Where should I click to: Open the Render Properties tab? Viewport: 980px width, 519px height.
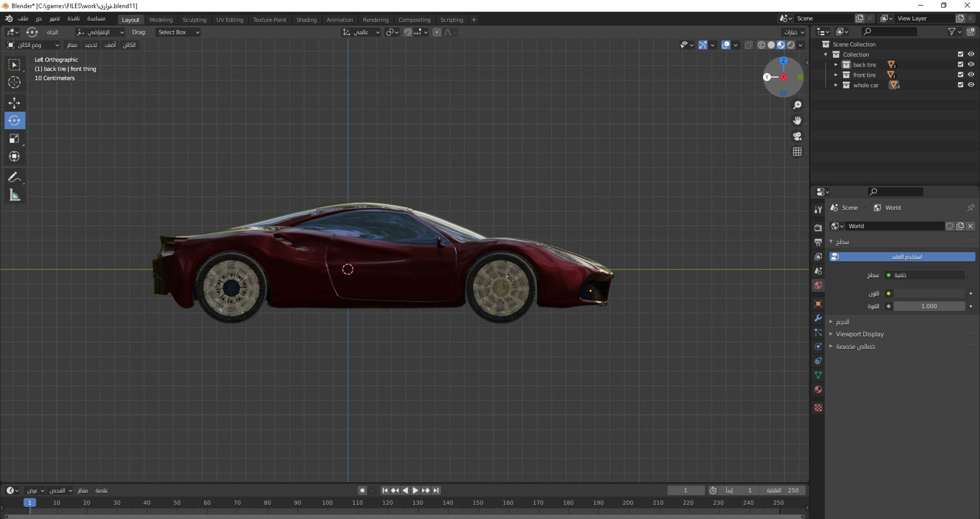[818, 227]
